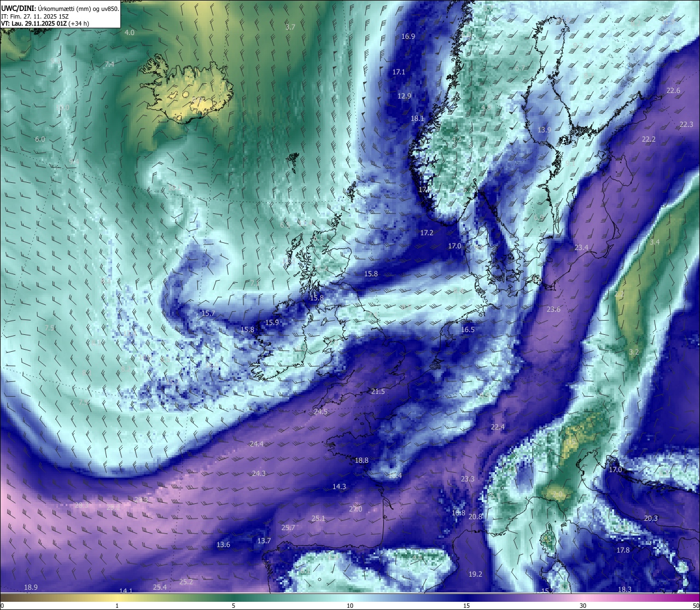Click the legend tick labeled 50
This screenshot has height=610, width=700.
695,606
